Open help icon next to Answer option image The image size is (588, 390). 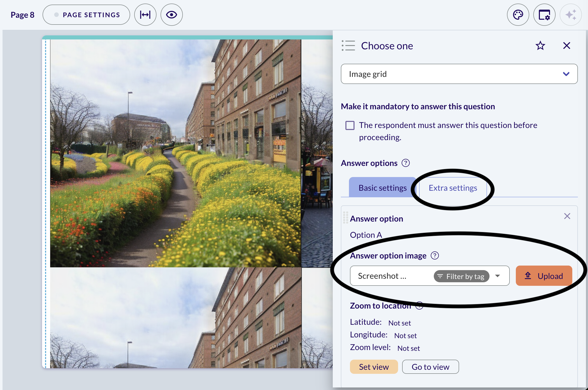click(435, 255)
